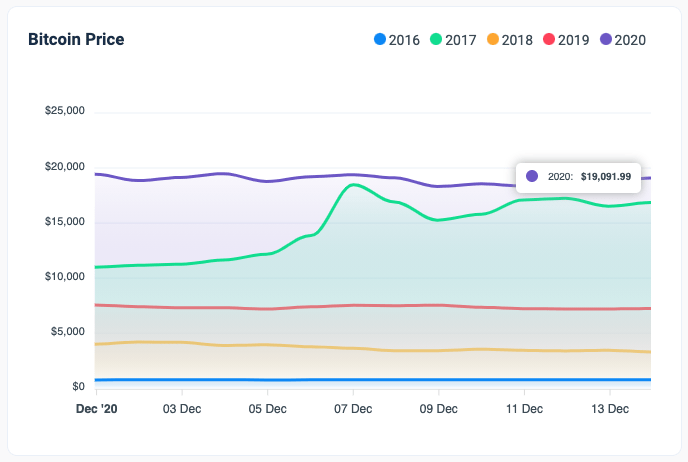The image size is (688, 462).
Task: Click the $0 y-axis label
Action: tap(79, 387)
